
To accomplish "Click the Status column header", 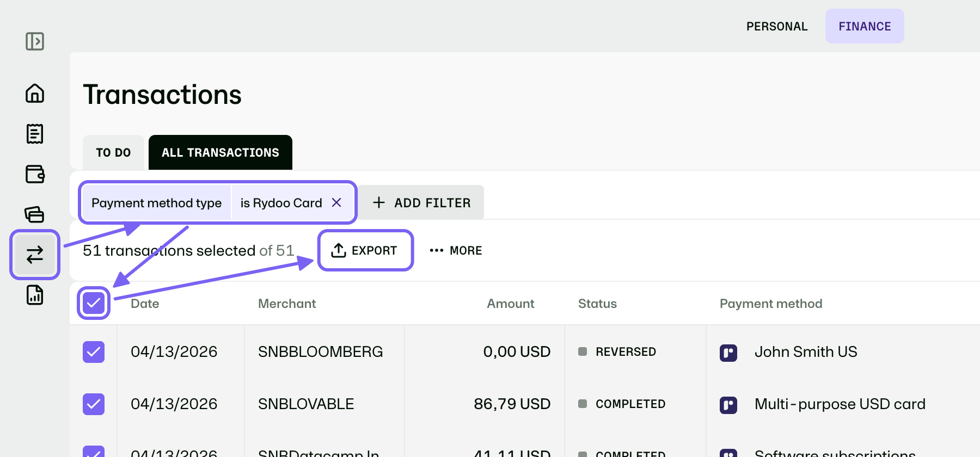I will [597, 304].
